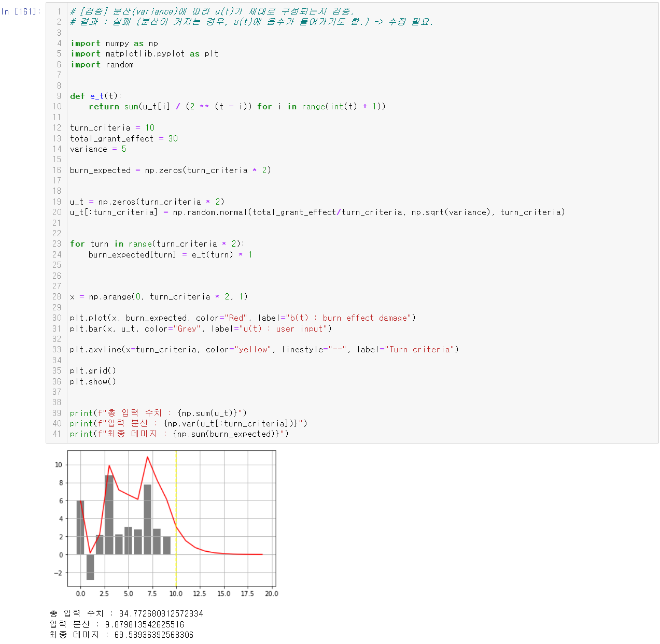Click the second comment line about 결과
This screenshot has height=644, width=660.
(251, 22)
